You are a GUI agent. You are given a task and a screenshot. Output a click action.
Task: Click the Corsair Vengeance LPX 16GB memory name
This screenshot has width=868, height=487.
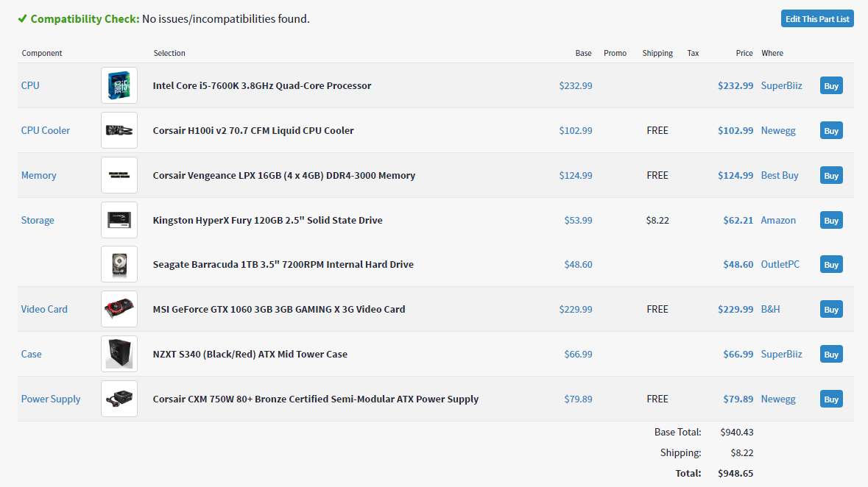tap(284, 176)
